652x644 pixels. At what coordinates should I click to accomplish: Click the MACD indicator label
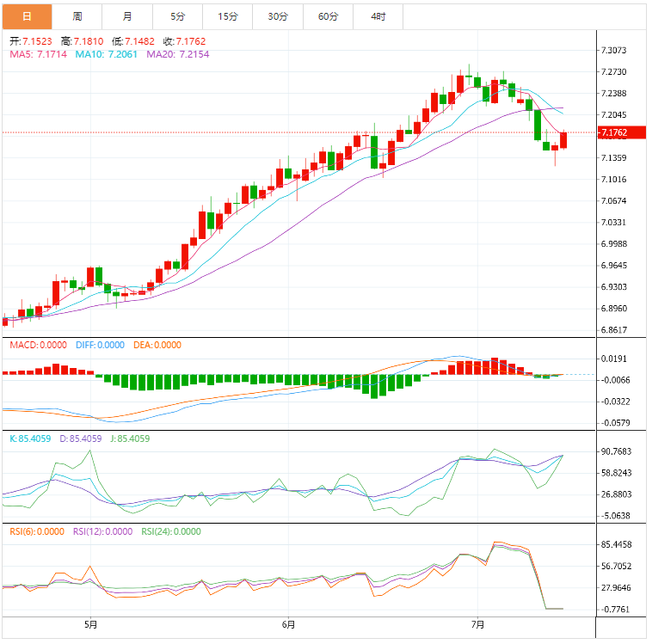(38, 345)
